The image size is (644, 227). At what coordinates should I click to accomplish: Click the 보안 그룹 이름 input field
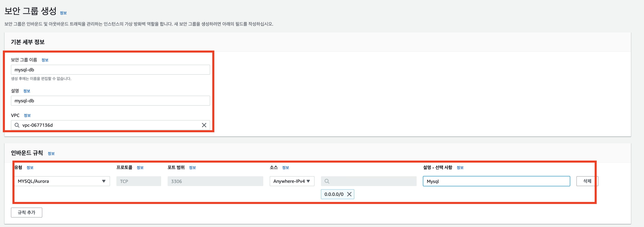(110, 70)
